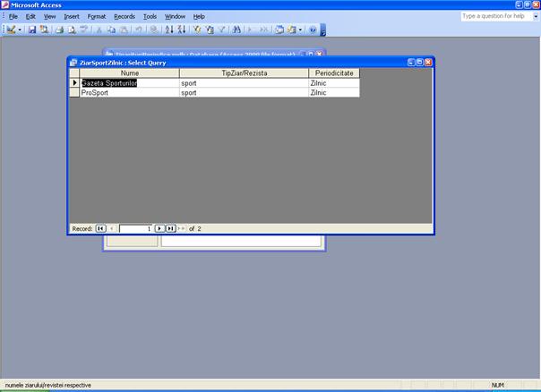
Task: Advance to the next record
Action: click(159, 228)
